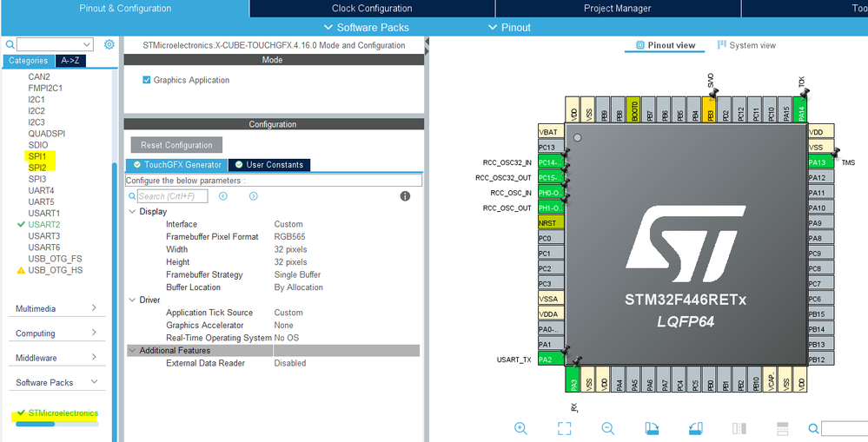Zoom in on the pinout view
868x442 pixels.
click(520, 428)
